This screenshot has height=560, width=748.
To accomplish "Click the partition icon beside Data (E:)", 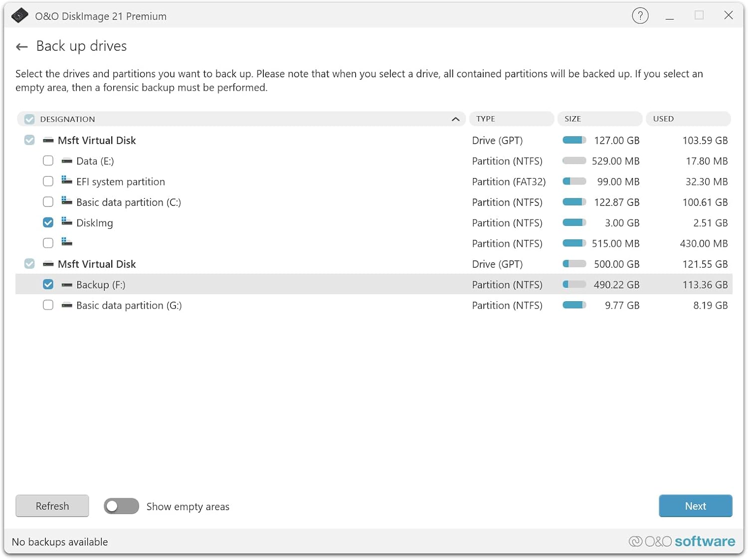I will click(66, 161).
